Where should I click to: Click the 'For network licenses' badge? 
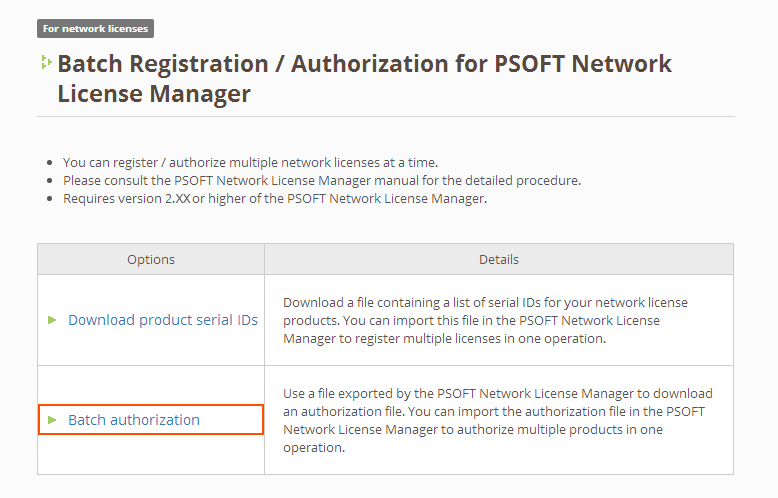(95, 29)
